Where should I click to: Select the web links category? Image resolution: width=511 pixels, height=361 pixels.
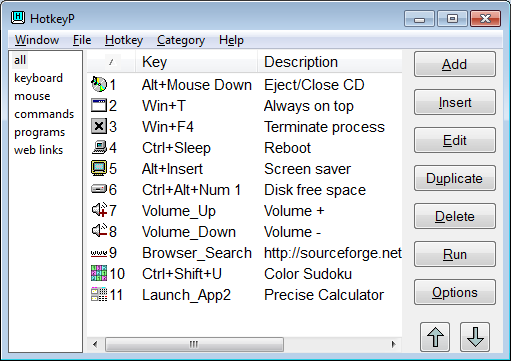tap(38, 150)
